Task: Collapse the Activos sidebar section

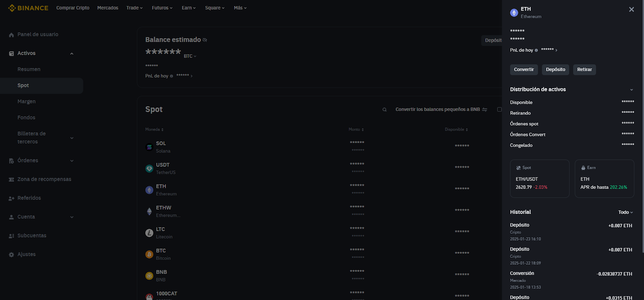Action: [x=72, y=53]
